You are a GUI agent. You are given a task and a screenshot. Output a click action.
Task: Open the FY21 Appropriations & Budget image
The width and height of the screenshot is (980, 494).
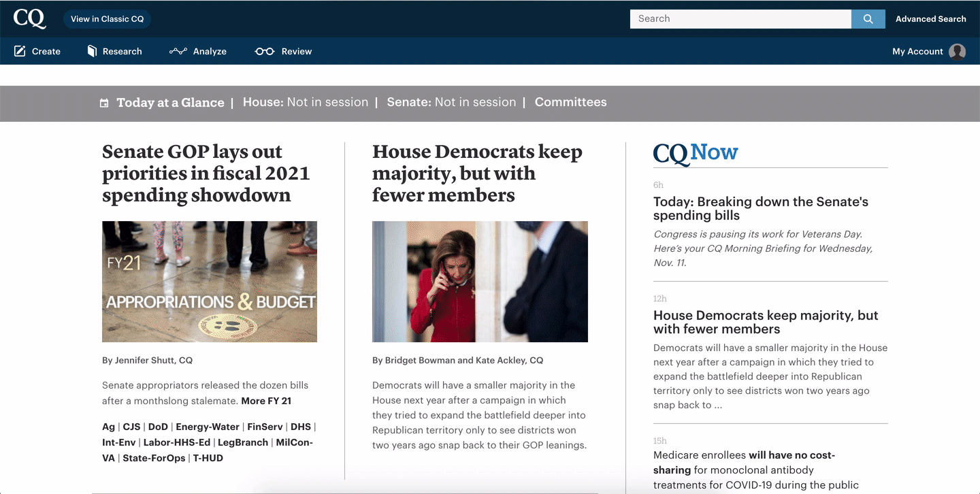(210, 282)
